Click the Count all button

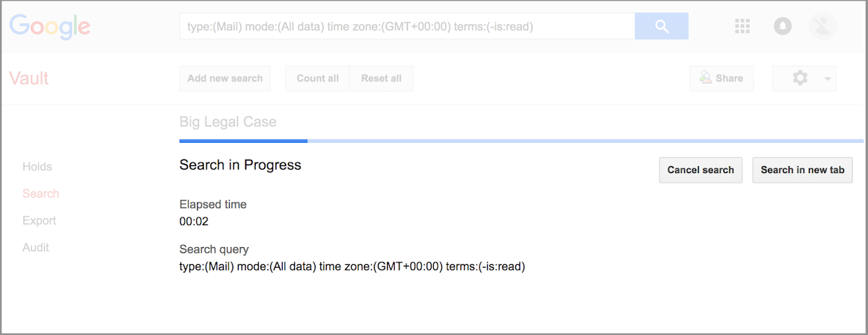[x=317, y=78]
